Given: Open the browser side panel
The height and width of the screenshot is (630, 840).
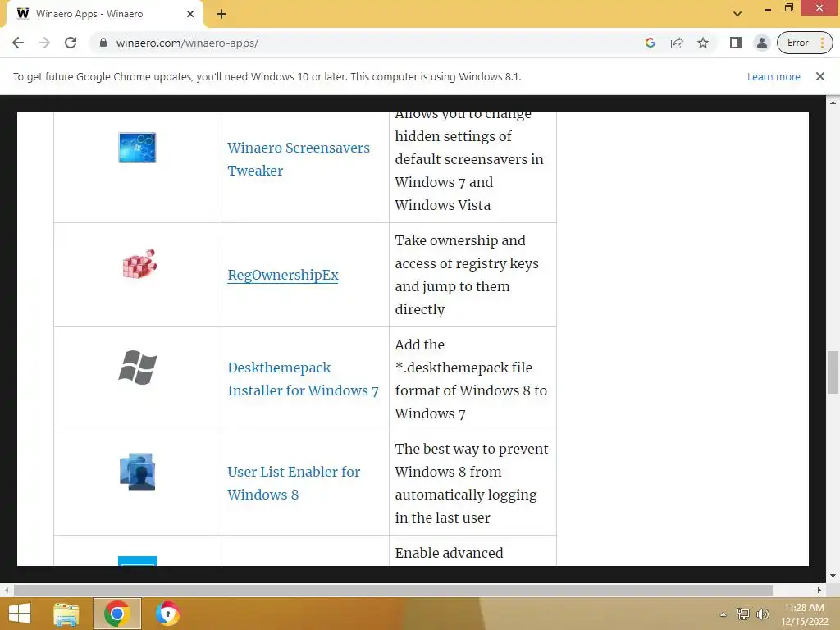Looking at the screenshot, I should (x=736, y=43).
